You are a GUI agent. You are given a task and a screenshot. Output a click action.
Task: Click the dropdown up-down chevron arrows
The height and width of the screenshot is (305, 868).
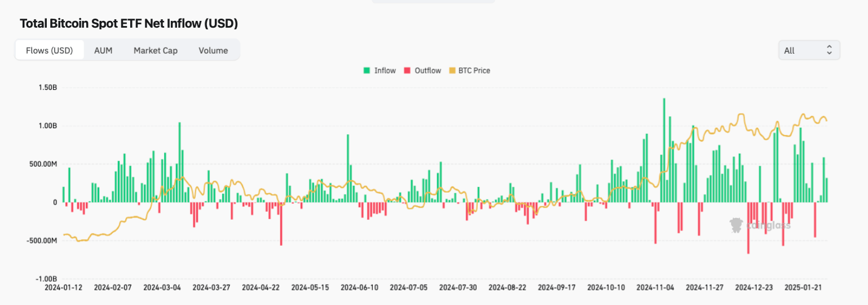pos(829,50)
